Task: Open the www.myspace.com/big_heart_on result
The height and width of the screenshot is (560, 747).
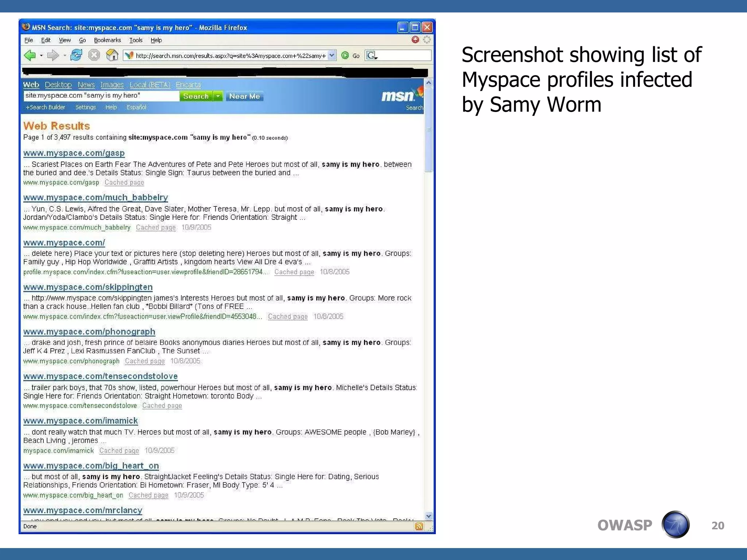Action: point(91,466)
